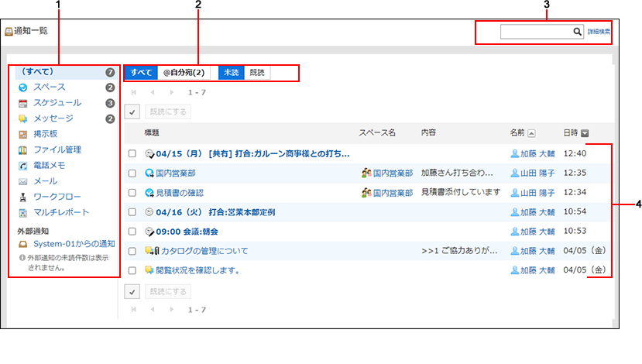Viewport: 642px width, 364px height.
Task: Open the Space category icon in sidebar
Action: 23,88
